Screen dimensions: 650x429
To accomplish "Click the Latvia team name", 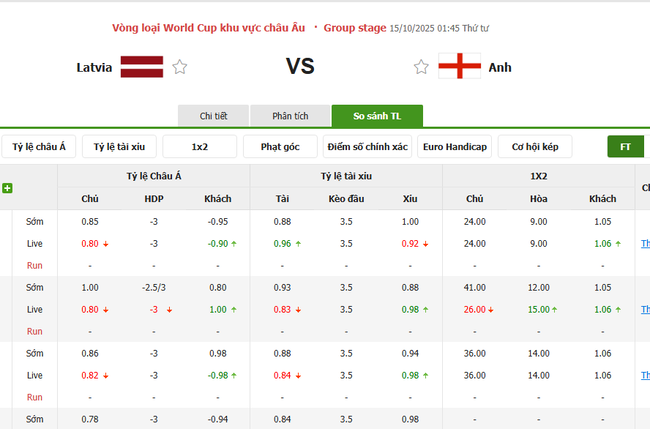I will (x=94, y=68).
